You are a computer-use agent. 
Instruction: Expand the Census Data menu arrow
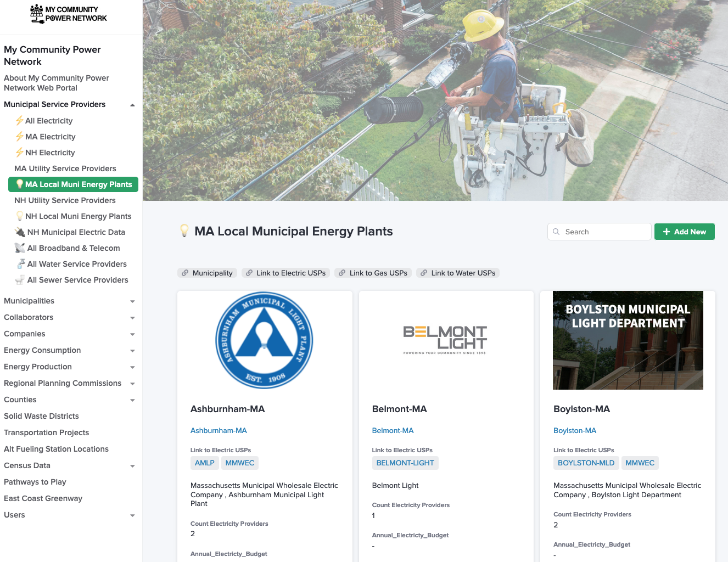point(132,466)
